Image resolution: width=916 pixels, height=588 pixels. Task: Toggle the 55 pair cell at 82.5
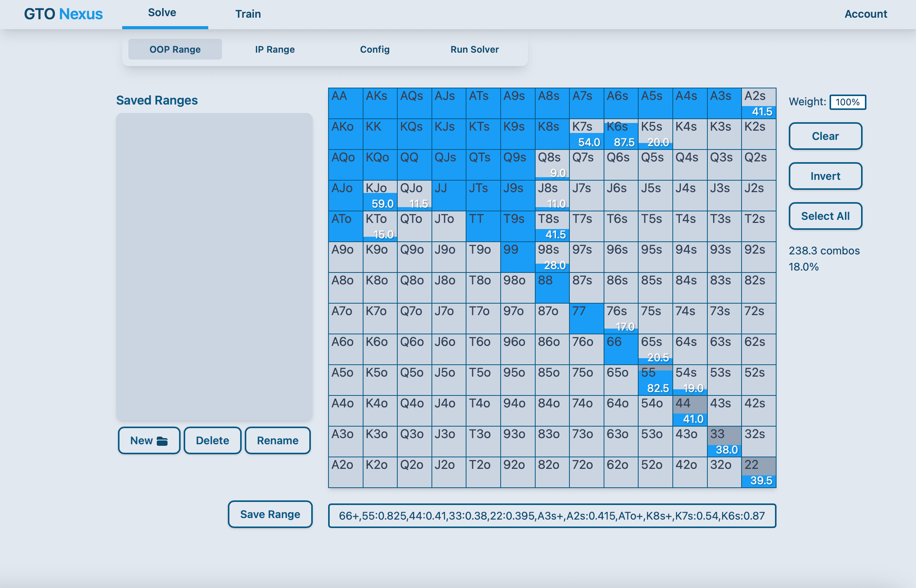click(655, 380)
